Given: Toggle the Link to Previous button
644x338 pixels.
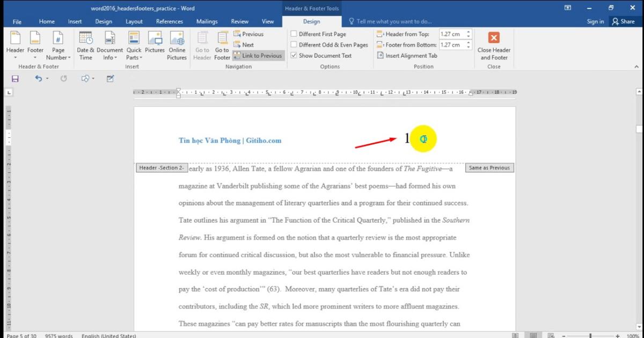Looking at the screenshot, I should (258, 56).
